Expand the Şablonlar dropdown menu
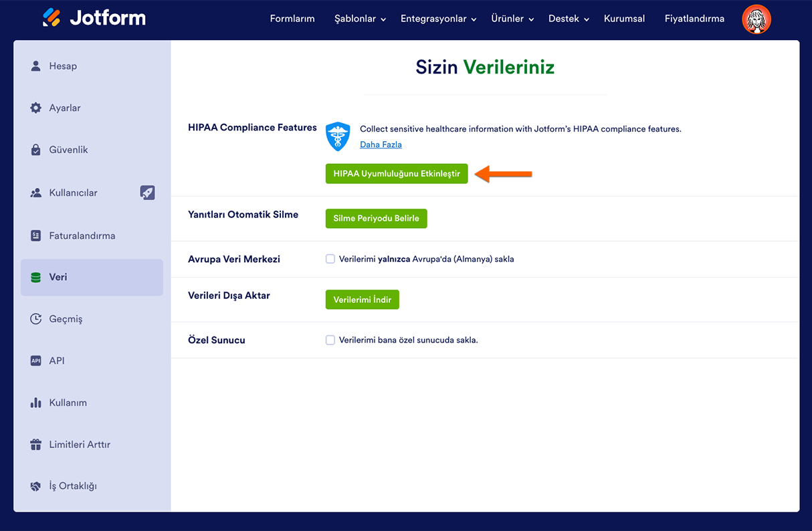The height and width of the screenshot is (531, 812). pyautogui.click(x=361, y=19)
